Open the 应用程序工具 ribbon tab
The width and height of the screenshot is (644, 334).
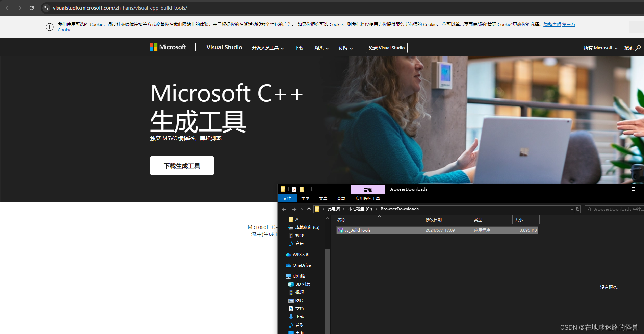[x=368, y=198]
